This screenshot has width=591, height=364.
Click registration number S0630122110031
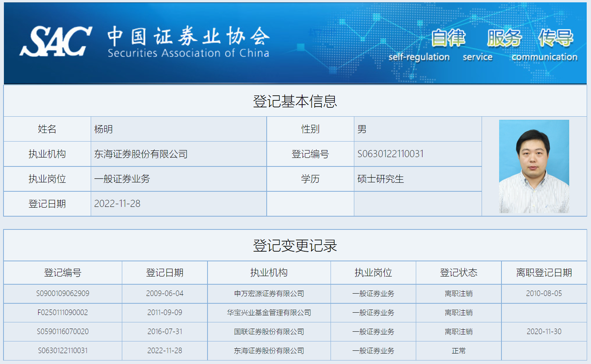pyautogui.click(x=390, y=154)
